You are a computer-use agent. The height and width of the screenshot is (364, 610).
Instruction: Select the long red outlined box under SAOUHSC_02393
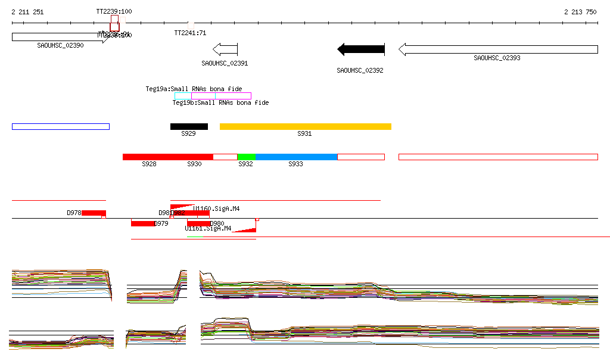click(x=499, y=157)
